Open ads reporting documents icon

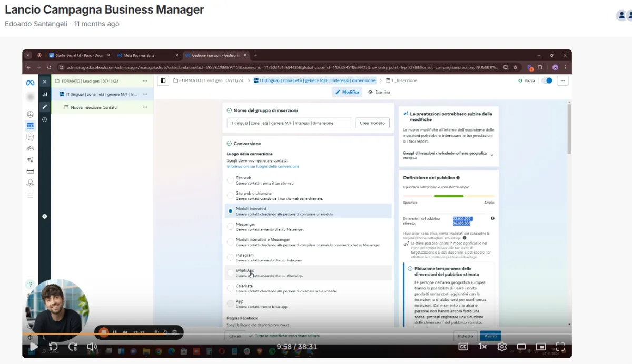tap(30, 137)
